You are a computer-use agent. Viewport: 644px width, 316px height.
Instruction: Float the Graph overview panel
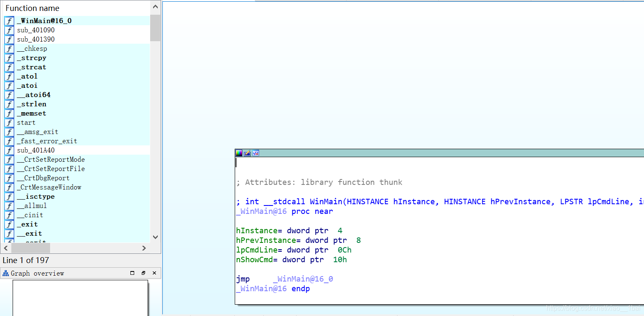point(143,273)
